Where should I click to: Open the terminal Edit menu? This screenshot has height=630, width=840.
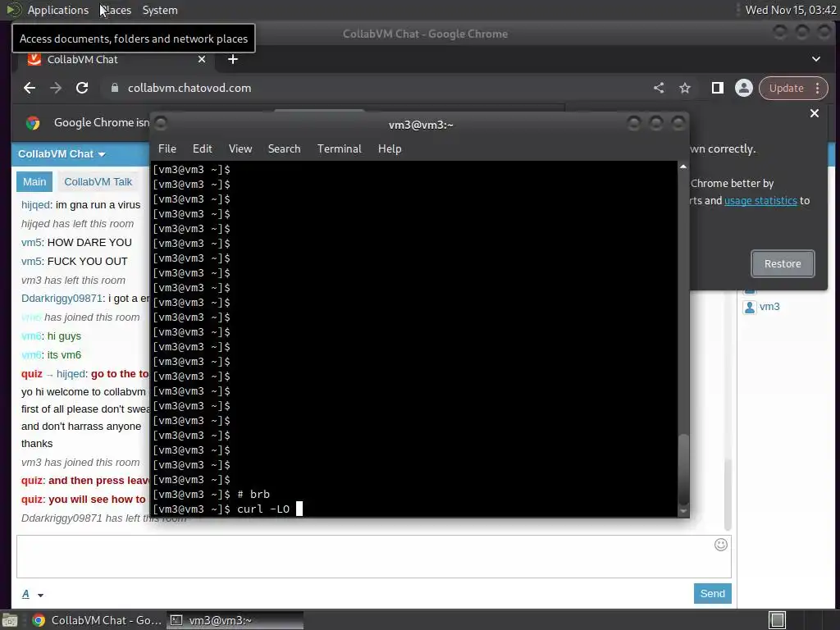[x=203, y=149]
